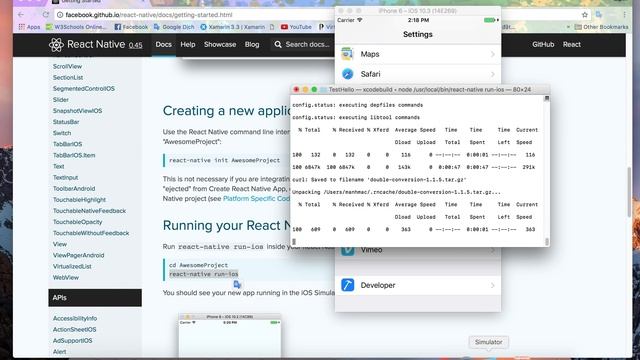Open the Facebook bookmark
The width and height of the screenshot is (640, 360).
[131, 27]
